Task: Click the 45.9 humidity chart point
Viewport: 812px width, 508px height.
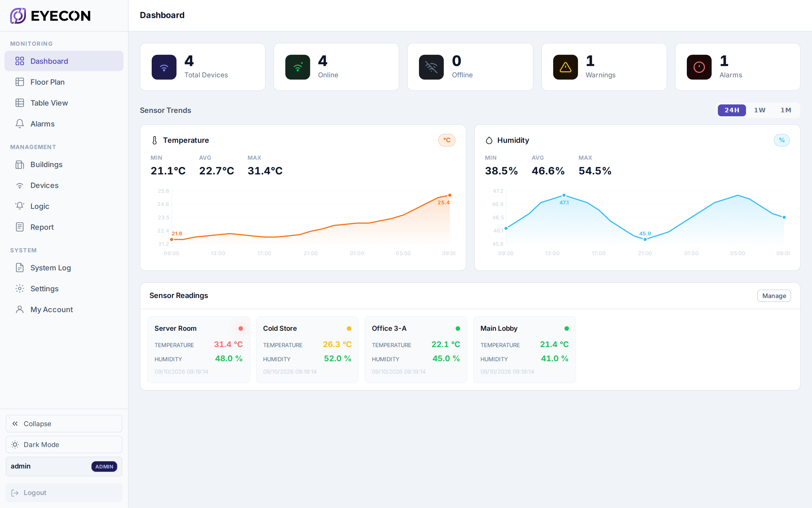Action: pyautogui.click(x=645, y=240)
